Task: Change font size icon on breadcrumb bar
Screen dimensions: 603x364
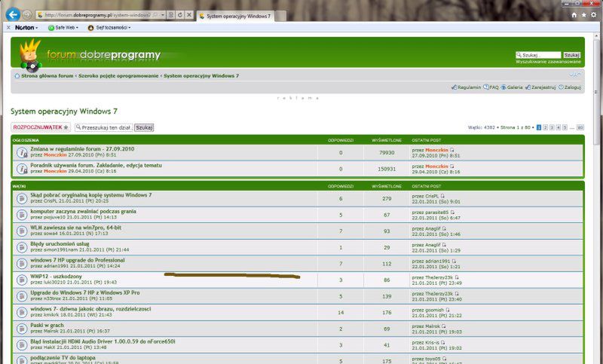Action: tap(575, 75)
